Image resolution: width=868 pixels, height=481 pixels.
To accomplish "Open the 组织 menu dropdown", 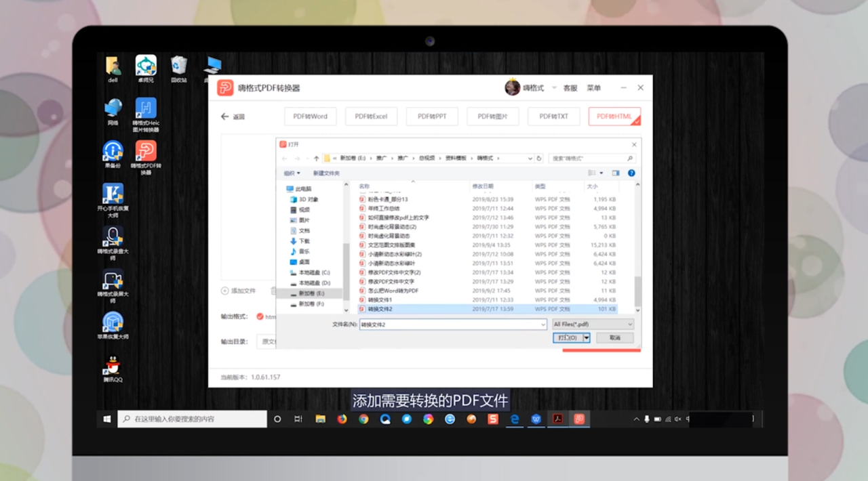I will pyautogui.click(x=292, y=173).
